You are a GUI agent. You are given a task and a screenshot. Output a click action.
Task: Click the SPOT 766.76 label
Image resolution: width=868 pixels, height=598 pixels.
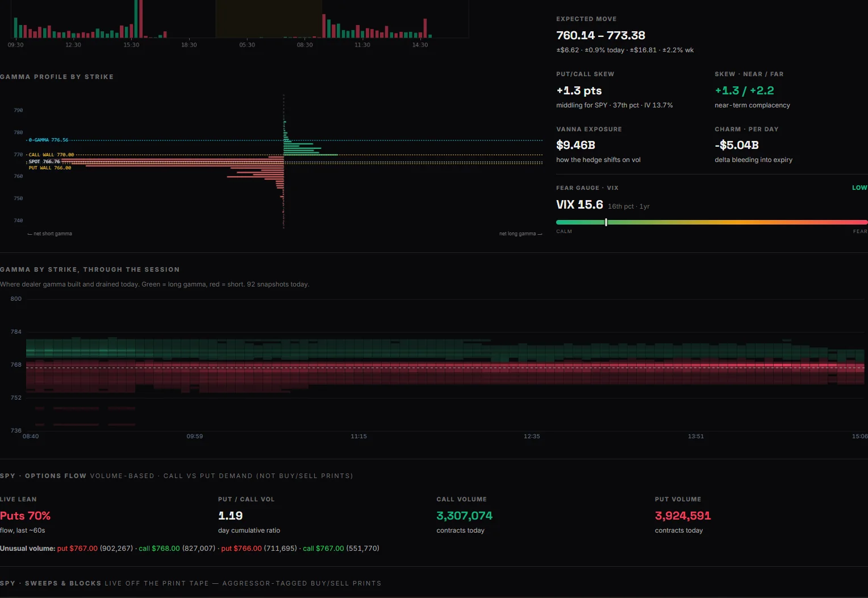pyautogui.click(x=44, y=161)
